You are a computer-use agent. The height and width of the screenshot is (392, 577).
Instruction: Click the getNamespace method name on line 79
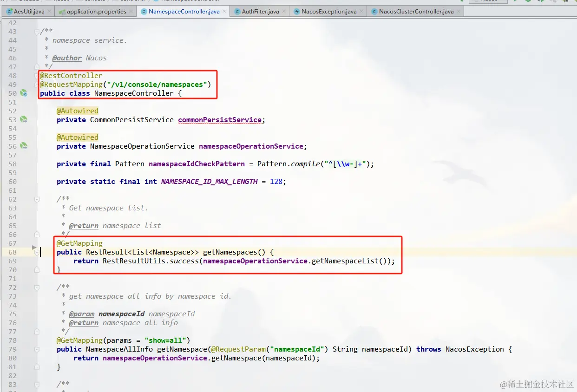point(182,349)
